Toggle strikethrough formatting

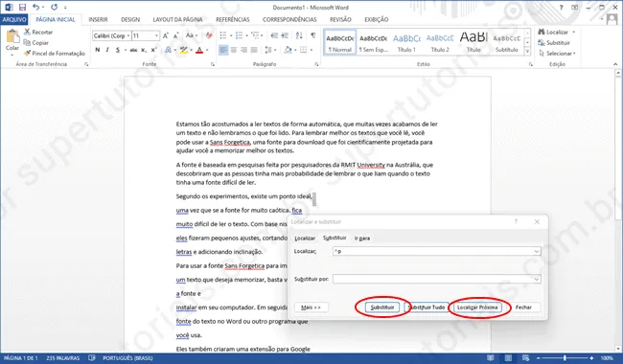[133, 50]
